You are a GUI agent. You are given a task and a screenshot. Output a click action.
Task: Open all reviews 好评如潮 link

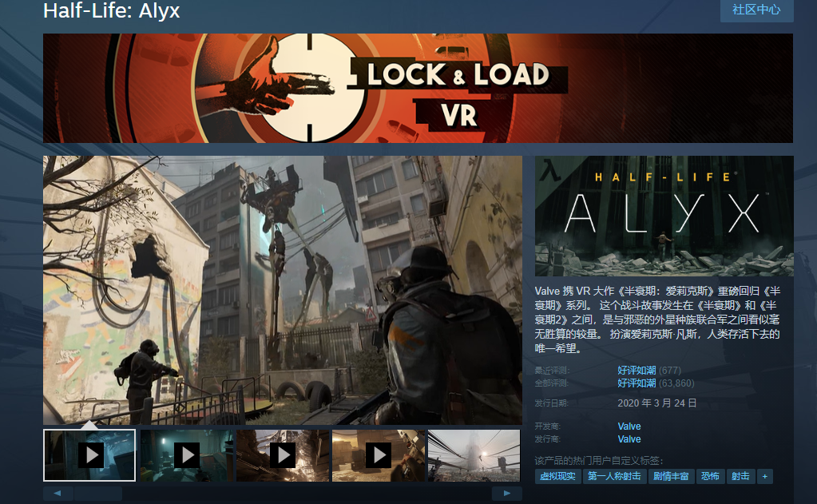pyautogui.click(x=637, y=383)
